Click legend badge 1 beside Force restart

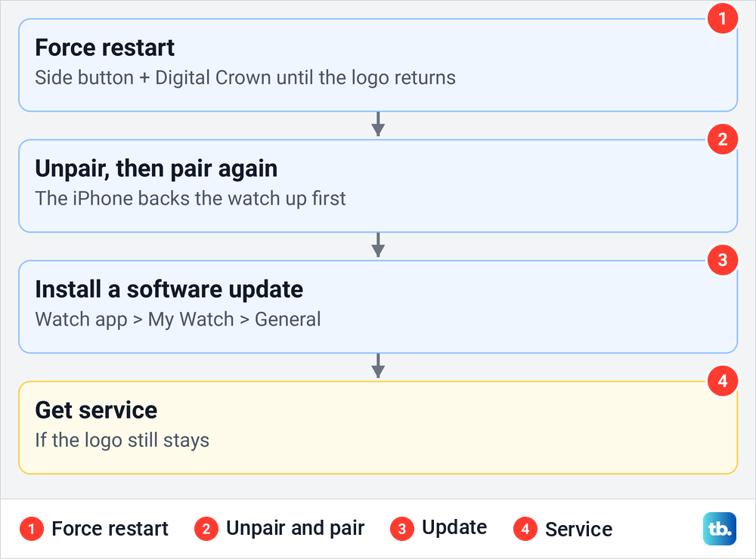click(x=32, y=529)
